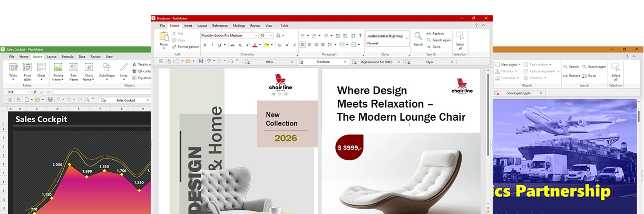Open the font color dropdown arrow
The image size is (644, 214).
pos(260,45)
